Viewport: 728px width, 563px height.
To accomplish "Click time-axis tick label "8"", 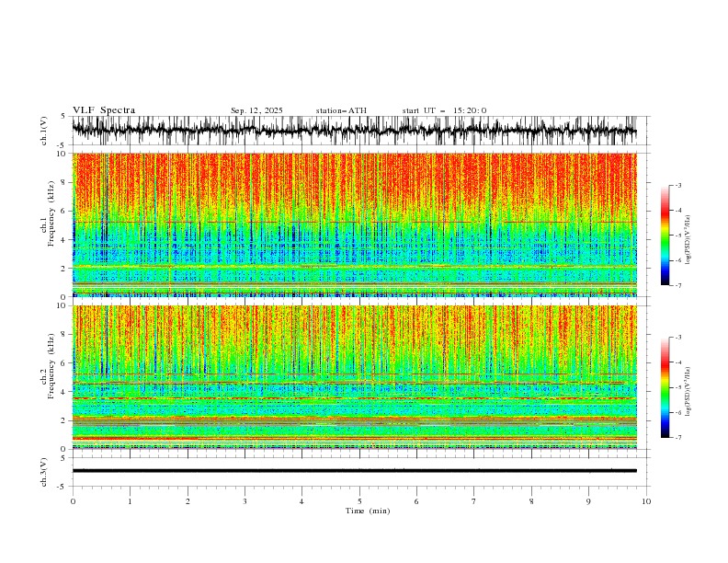I will point(531,501).
